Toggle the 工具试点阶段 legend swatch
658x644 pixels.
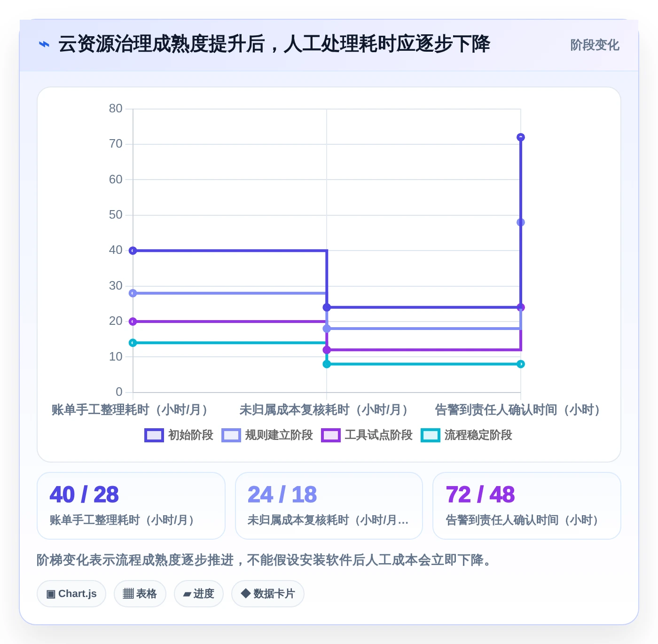click(330, 435)
